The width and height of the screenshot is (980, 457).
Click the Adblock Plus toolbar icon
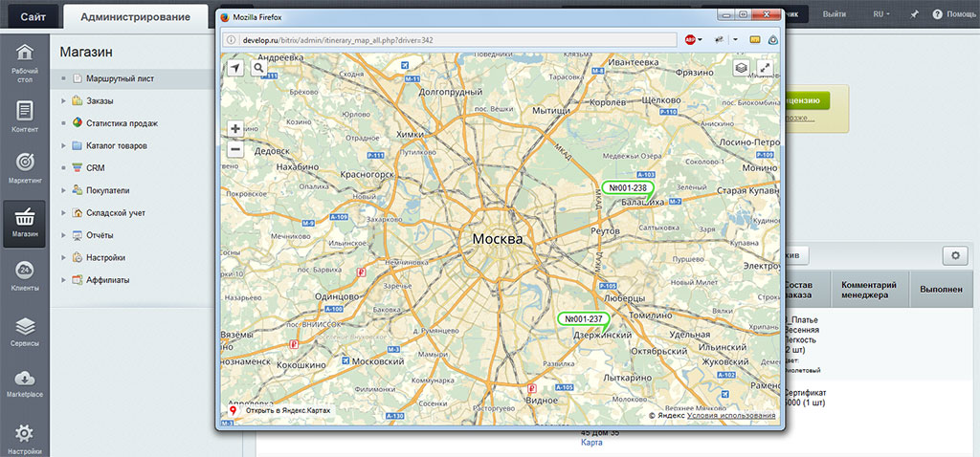coord(691,40)
